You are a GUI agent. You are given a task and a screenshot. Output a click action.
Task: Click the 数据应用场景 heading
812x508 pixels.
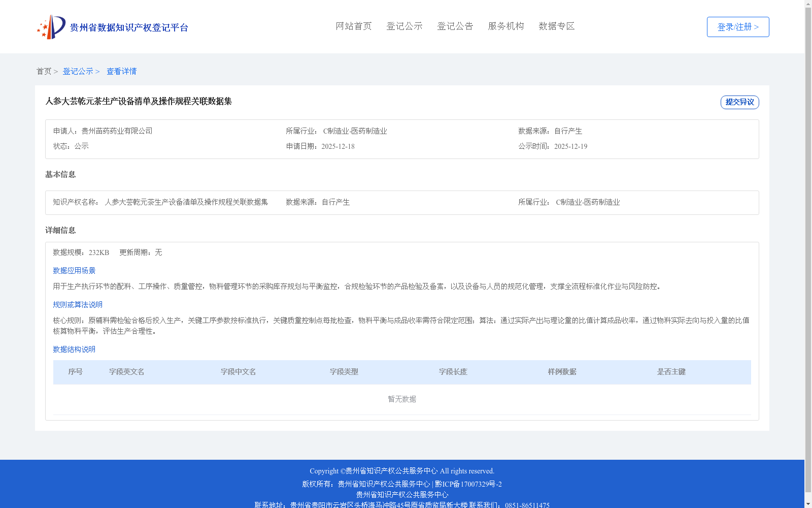(x=74, y=271)
